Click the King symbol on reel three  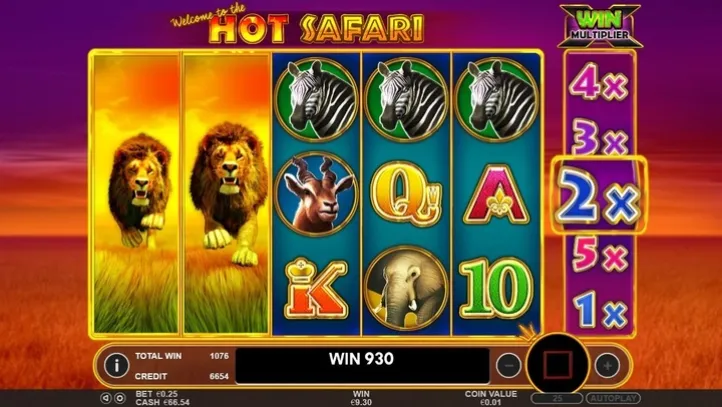pos(316,289)
